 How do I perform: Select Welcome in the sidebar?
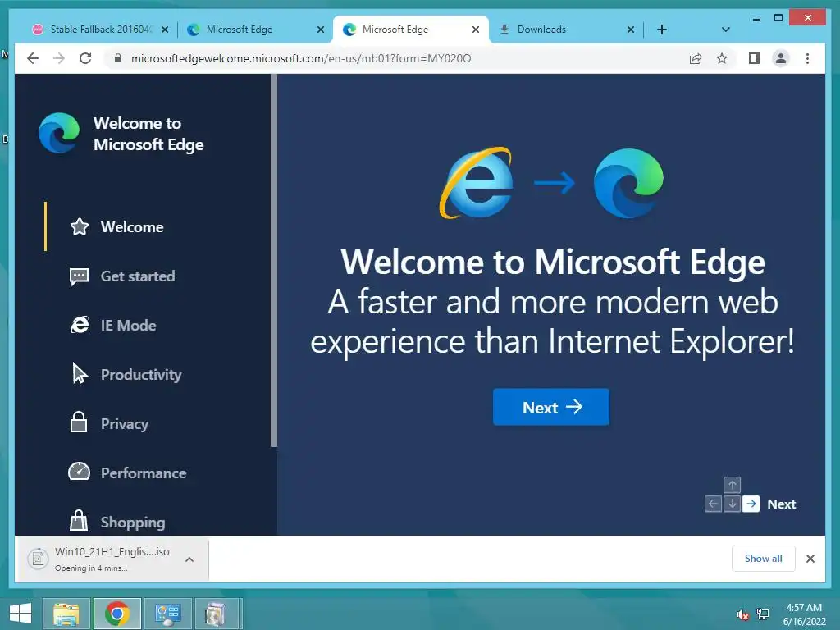(132, 227)
